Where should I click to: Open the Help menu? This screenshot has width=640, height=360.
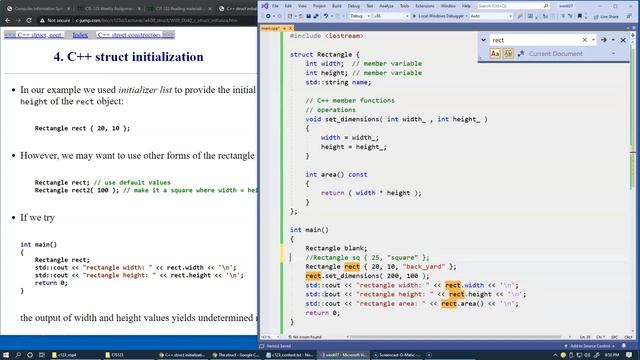[x=466, y=6]
